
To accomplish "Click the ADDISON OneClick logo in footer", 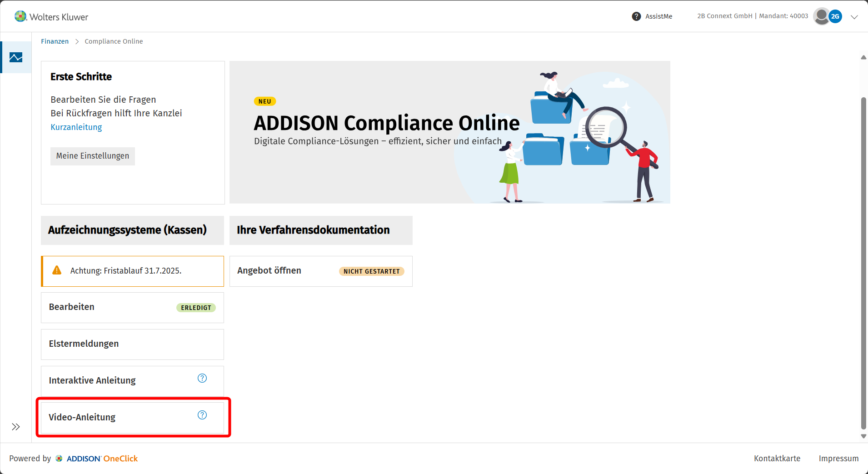I will 96,459.
